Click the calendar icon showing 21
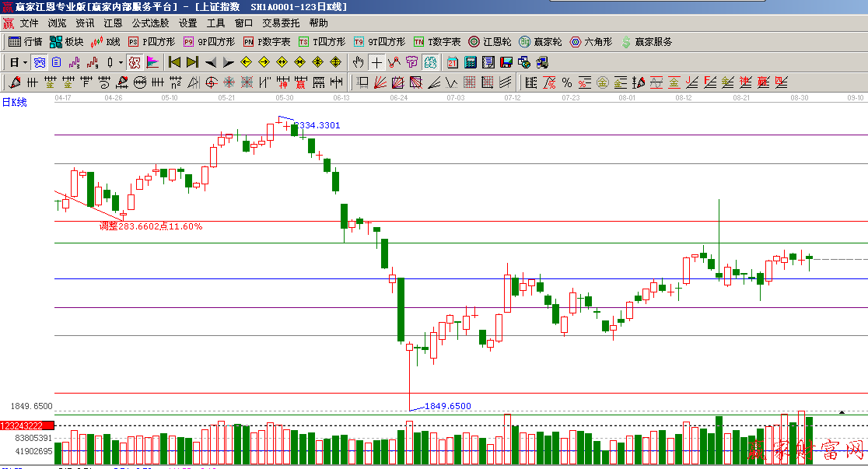The height and width of the screenshot is (469, 868). click(453, 62)
